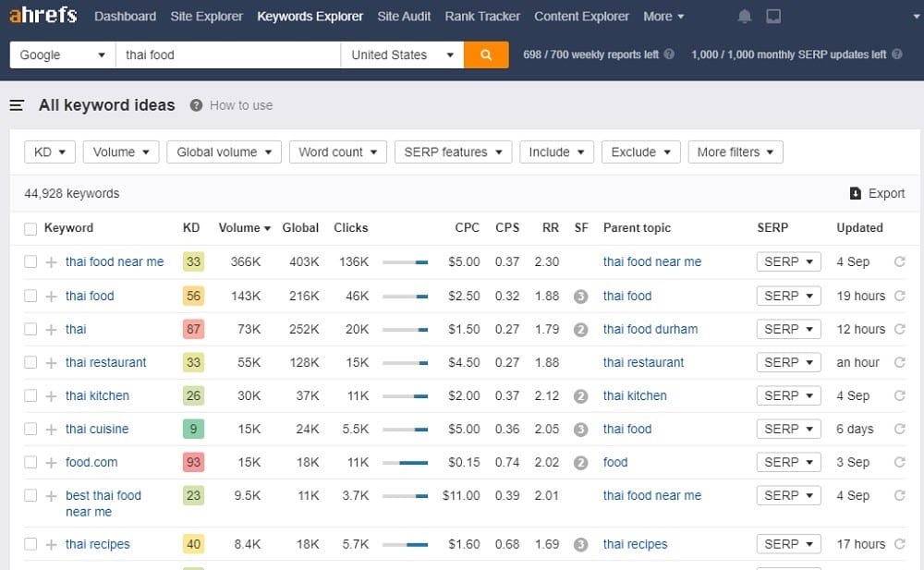This screenshot has width=924, height=570.
Task: Expand the United States country selector
Action: [402, 55]
